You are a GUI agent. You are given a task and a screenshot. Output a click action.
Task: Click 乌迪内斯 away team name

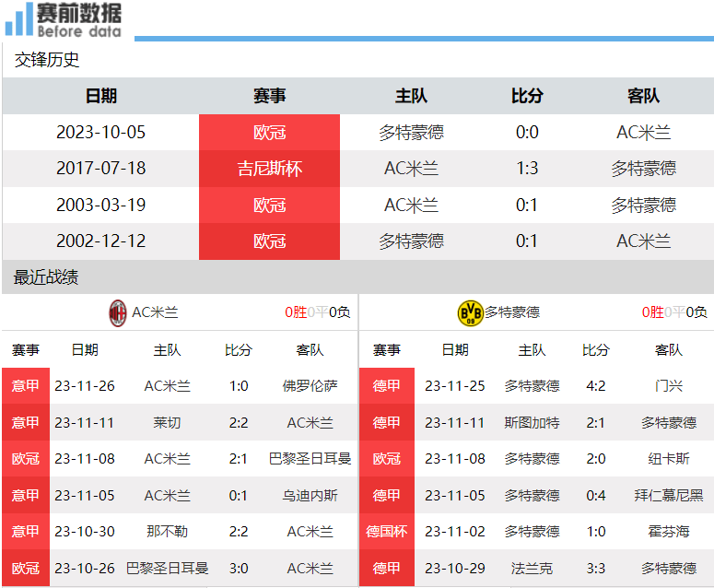310,496
